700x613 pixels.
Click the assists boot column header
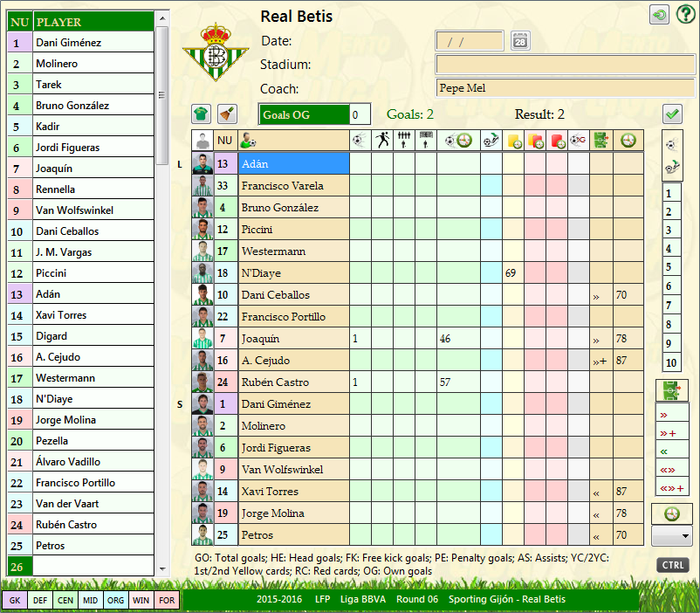tap(491, 141)
